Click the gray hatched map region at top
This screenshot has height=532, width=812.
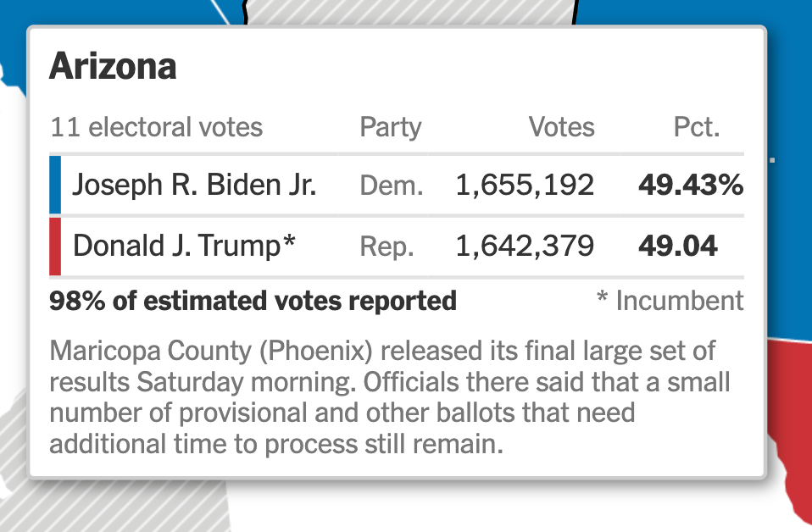pos(409,12)
